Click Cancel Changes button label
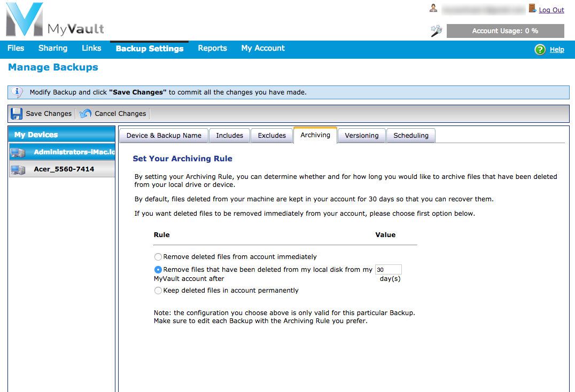This screenshot has width=575, height=392. [x=120, y=114]
